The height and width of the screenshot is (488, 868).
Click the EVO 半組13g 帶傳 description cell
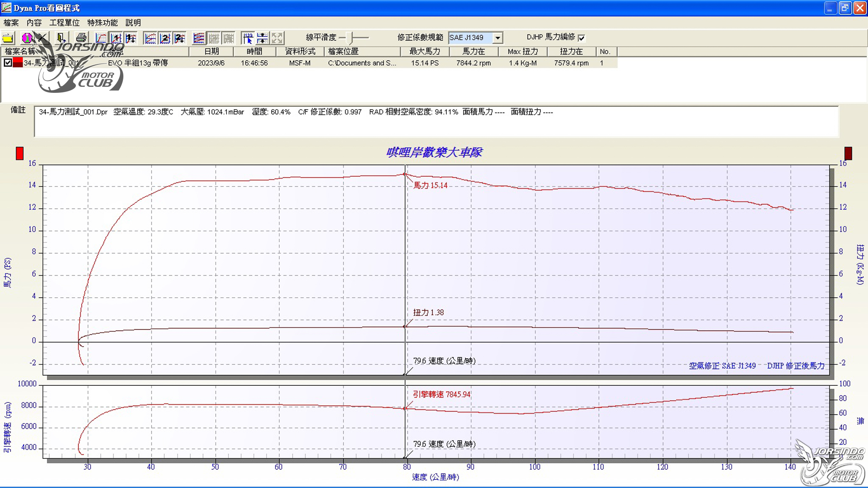(x=138, y=63)
